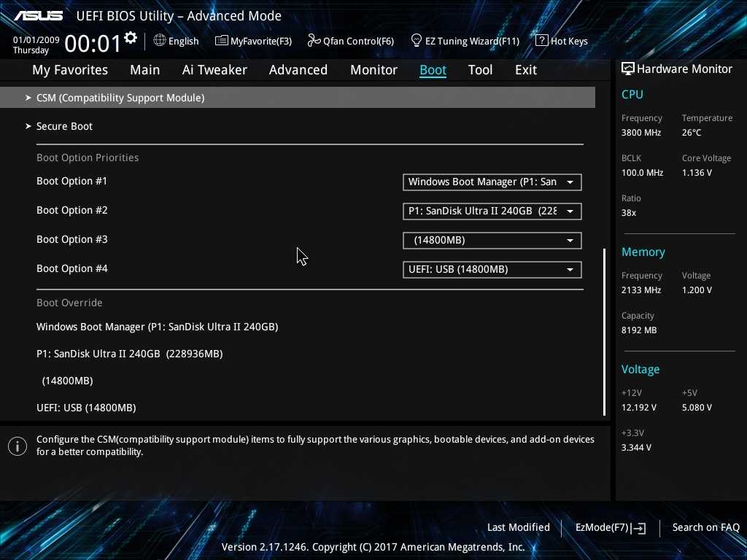Open Search on FAQ
The height and width of the screenshot is (560, 747).
(705, 527)
